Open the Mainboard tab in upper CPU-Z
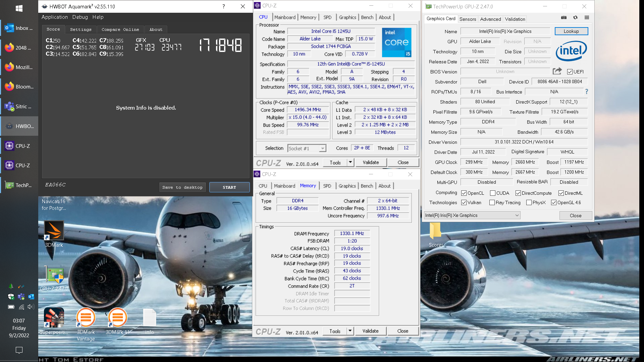Screen dimensions: 644x362 (285, 17)
